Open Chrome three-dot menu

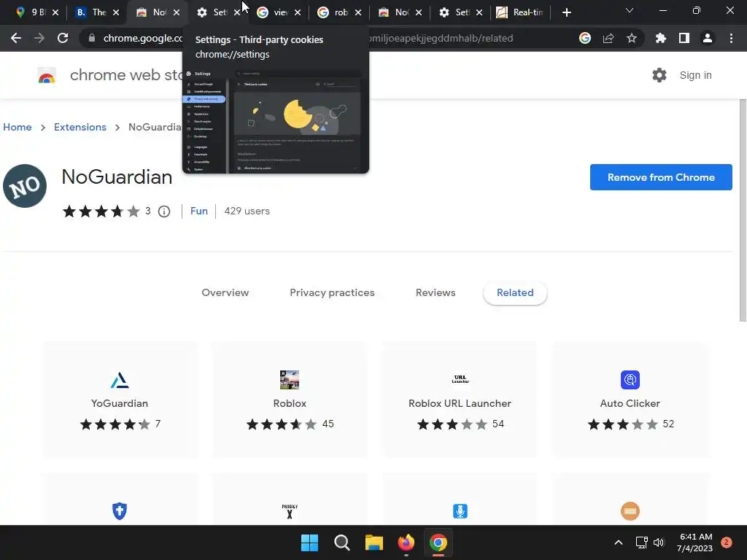point(731,38)
